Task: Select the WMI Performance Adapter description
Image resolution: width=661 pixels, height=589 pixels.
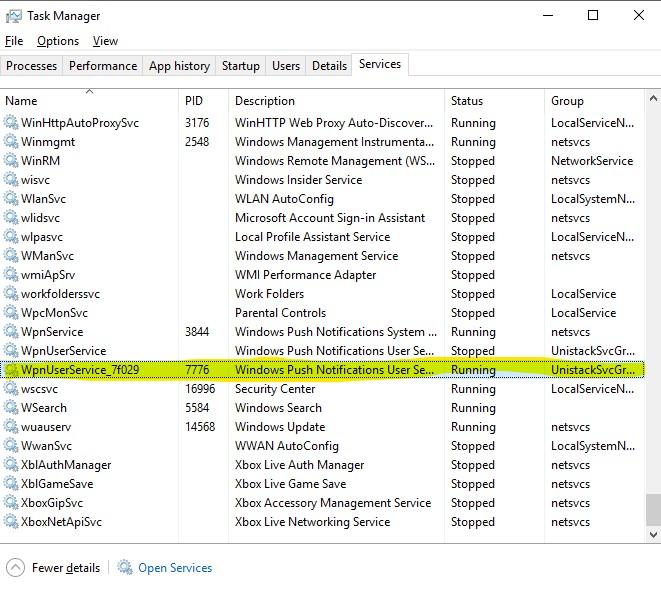Action: (x=305, y=274)
